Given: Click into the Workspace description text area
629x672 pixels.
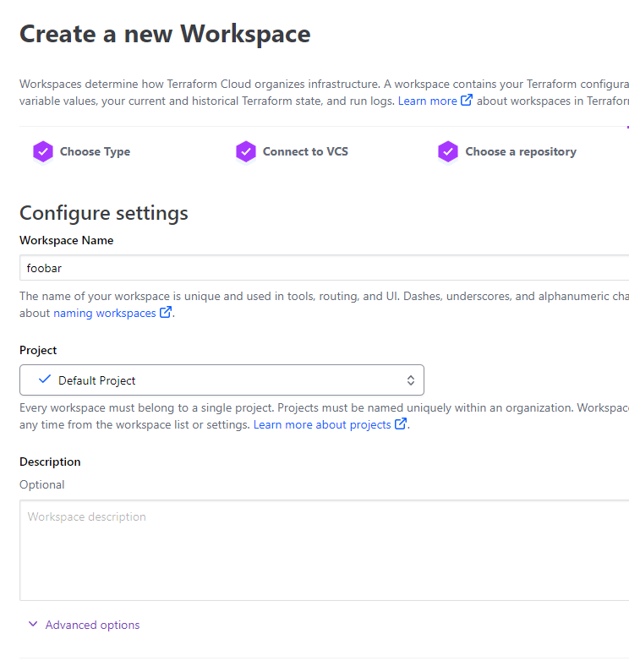Looking at the screenshot, I should [x=321, y=549].
